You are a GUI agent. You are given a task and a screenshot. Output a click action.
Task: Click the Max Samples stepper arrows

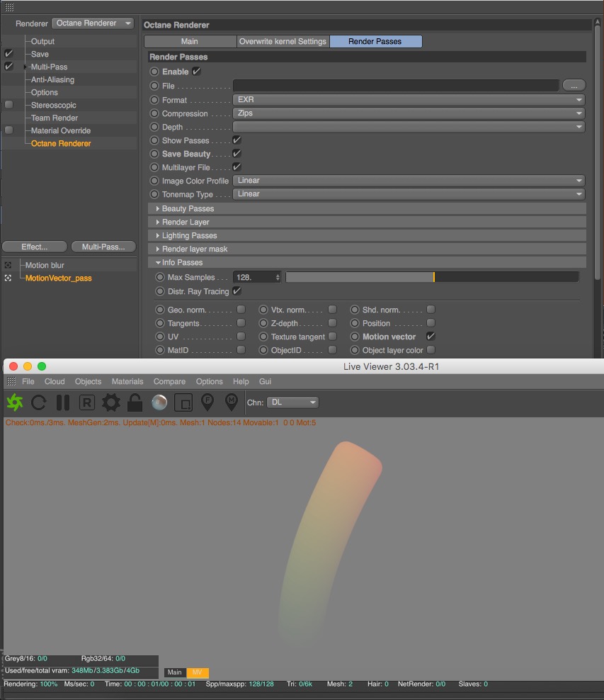tap(278, 277)
